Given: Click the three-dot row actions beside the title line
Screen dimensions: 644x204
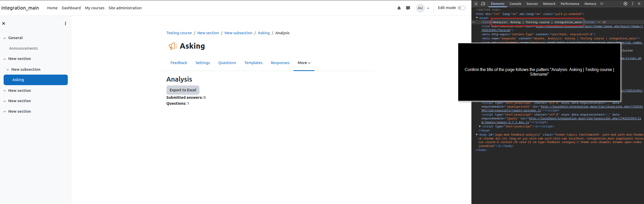Looking at the screenshot, I should click(x=473, y=22).
